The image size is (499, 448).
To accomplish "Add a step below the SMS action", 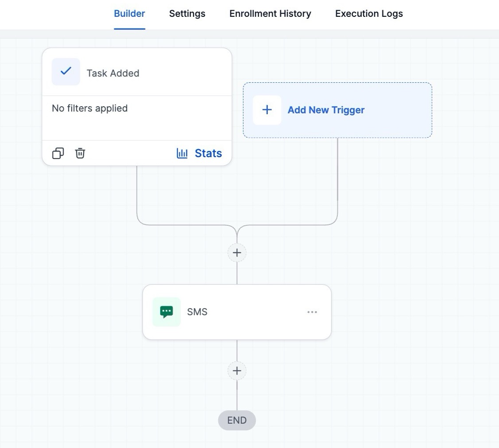I will click(x=237, y=371).
